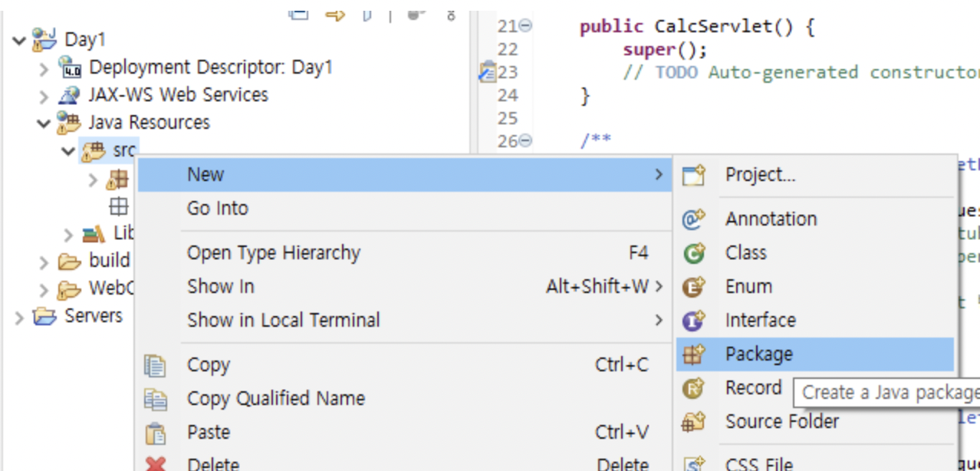Click the purple Interface I icon
This screenshot has width=980, height=471.
pyautogui.click(x=694, y=321)
